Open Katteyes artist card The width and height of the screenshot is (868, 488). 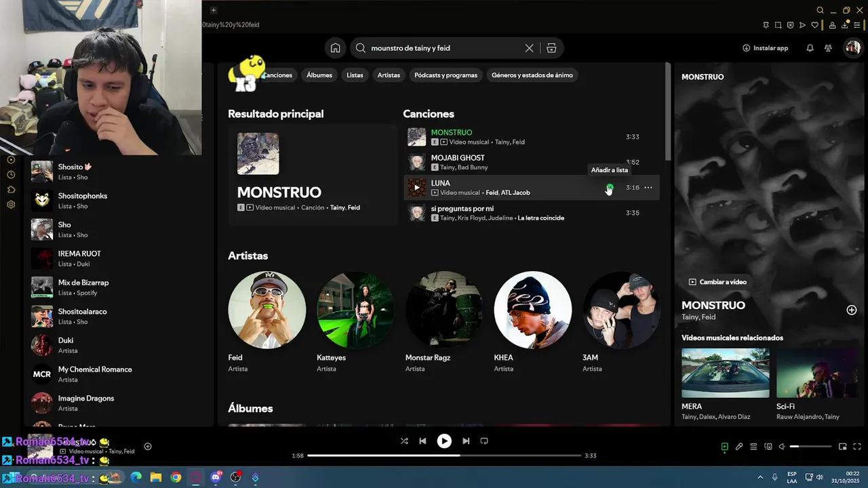click(x=355, y=321)
